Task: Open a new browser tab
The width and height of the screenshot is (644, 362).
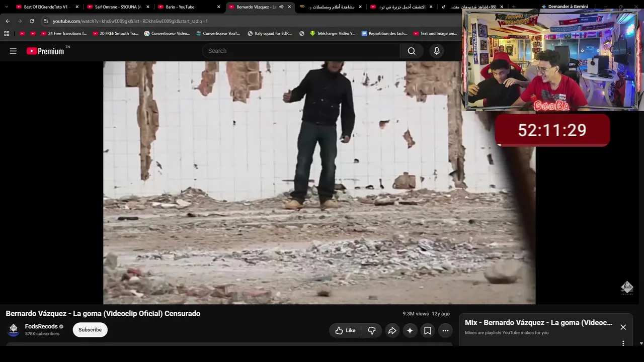Action: click(514, 7)
